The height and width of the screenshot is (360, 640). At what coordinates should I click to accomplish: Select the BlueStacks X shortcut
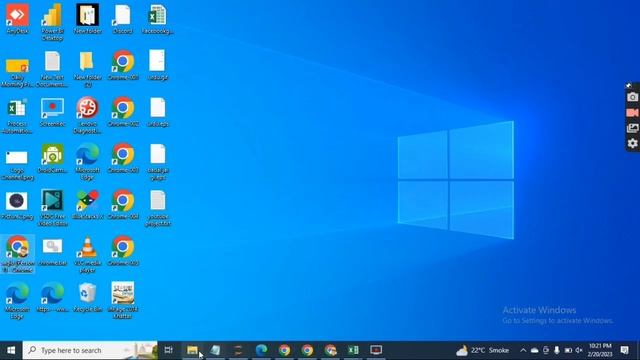point(87,204)
